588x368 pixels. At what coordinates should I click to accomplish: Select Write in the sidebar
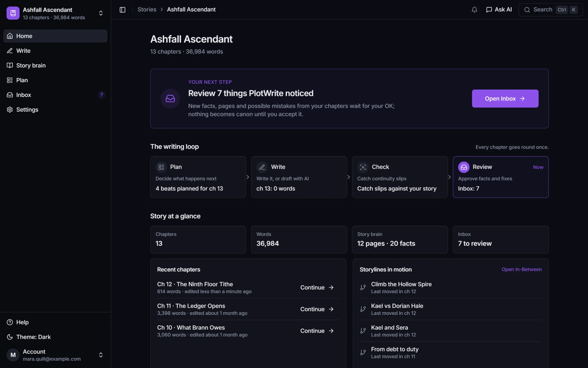tap(55, 51)
